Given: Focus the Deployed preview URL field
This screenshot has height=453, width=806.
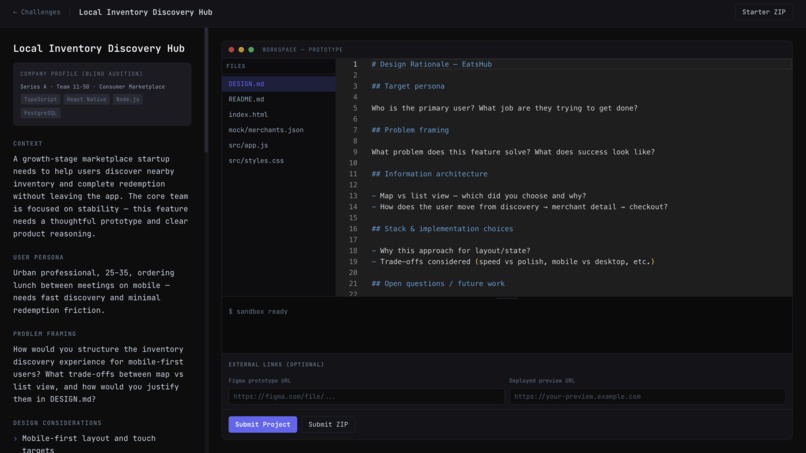Looking at the screenshot, I should tap(647, 396).
